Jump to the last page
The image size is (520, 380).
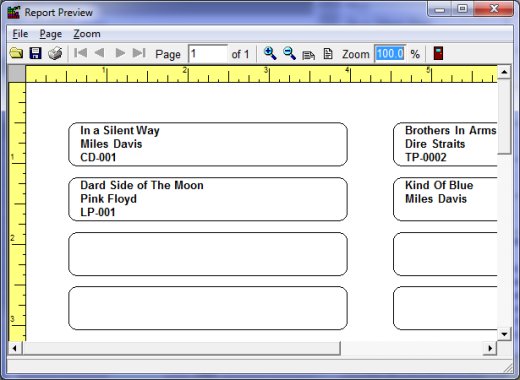(x=139, y=53)
